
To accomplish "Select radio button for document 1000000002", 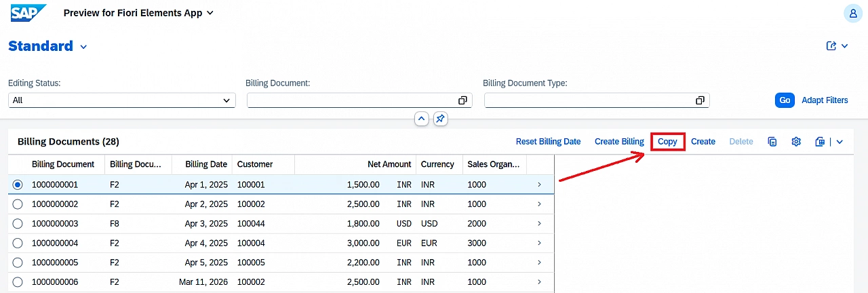I will click(x=18, y=204).
